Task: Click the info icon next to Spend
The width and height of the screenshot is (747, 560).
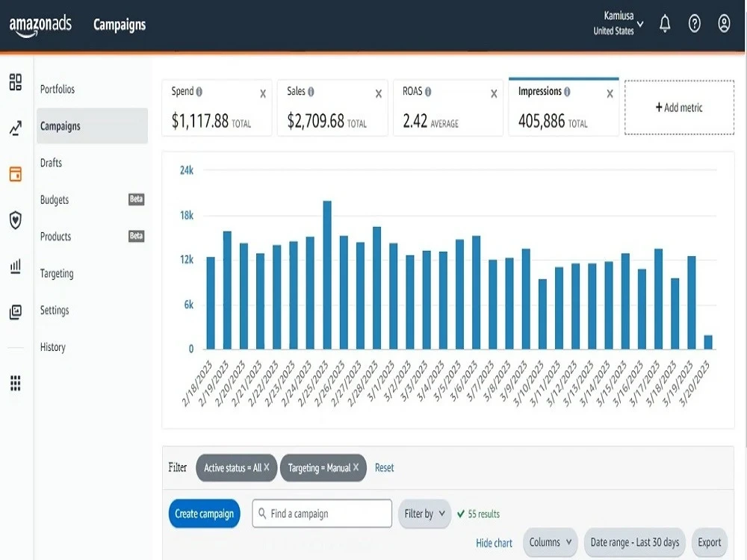Action: [199, 91]
